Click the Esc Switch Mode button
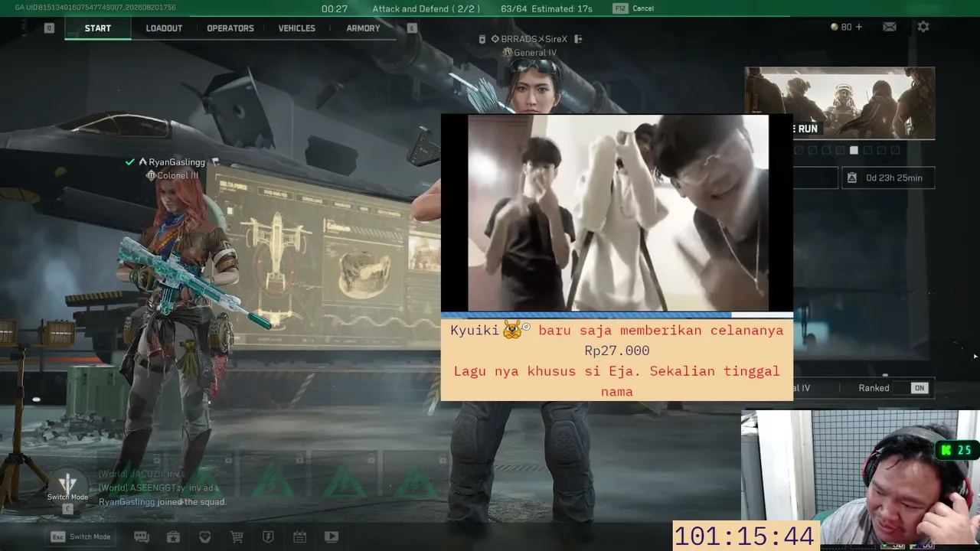The image size is (980, 551). click(80, 536)
